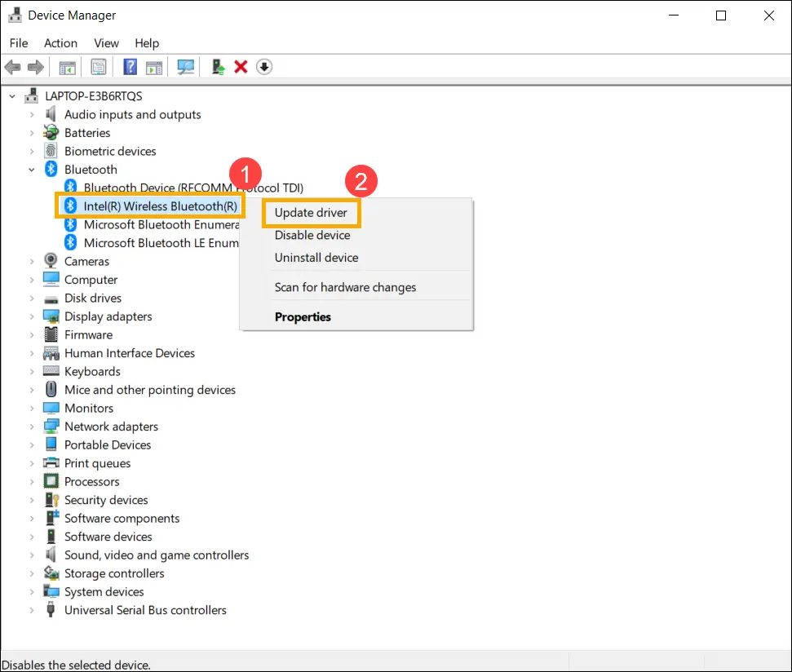This screenshot has width=792, height=672.
Task: Collapse the LAPTOP-E3B6RTQS root node
Action: pos(12,96)
